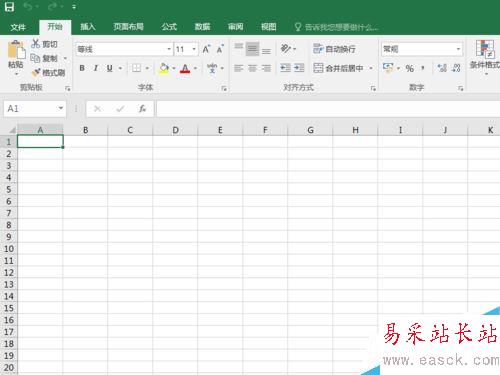
Task: Toggle italic formatting
Action: tap(96, 68)
